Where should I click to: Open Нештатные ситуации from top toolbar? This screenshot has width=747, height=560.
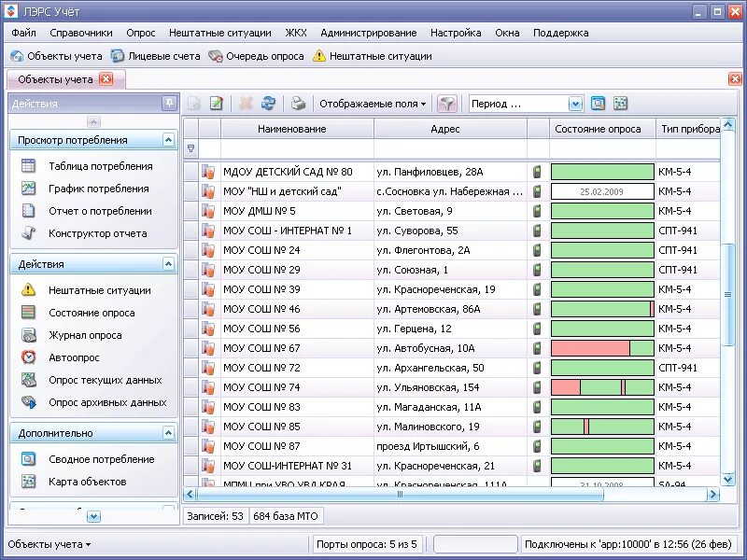[x=372, y=56]
